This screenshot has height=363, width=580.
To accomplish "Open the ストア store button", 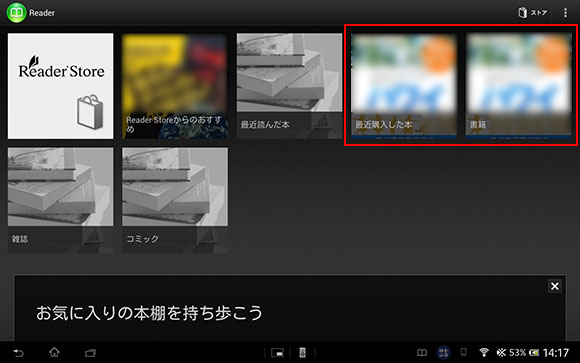I will 532,13.
